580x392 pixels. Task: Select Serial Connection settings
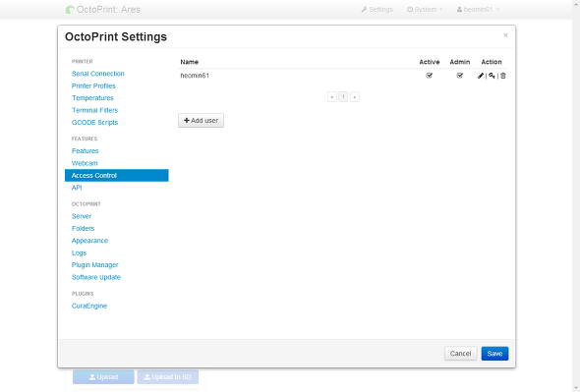pos(98,74)
